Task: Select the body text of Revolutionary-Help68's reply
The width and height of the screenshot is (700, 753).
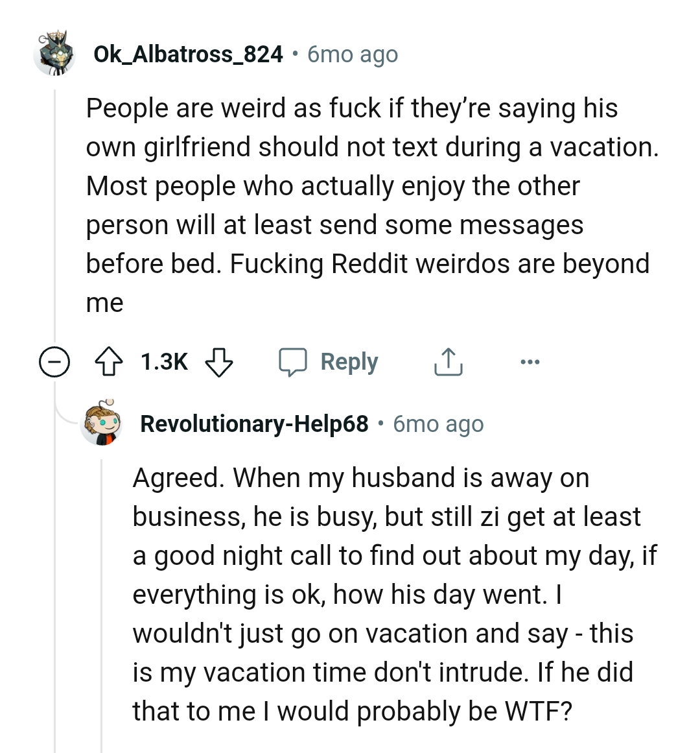Action: click(389, 593)
